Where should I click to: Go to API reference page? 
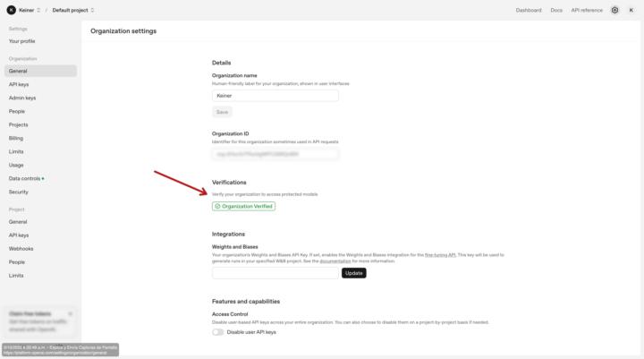click(x=587, y=10)
